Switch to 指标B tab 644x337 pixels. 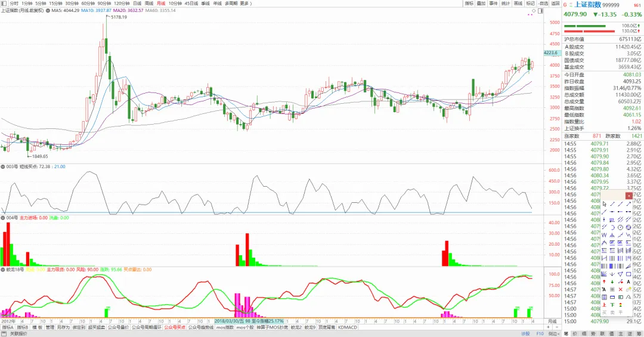point(22,327)
